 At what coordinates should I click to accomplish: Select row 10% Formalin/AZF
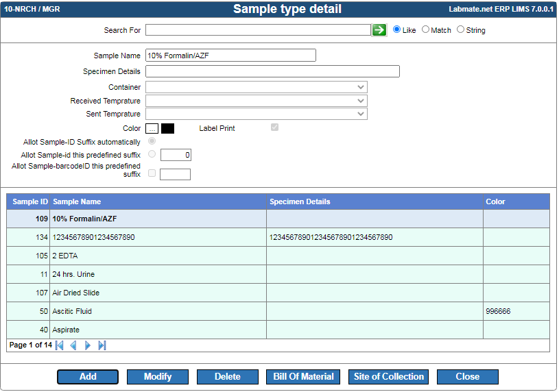tap(278, 219)
